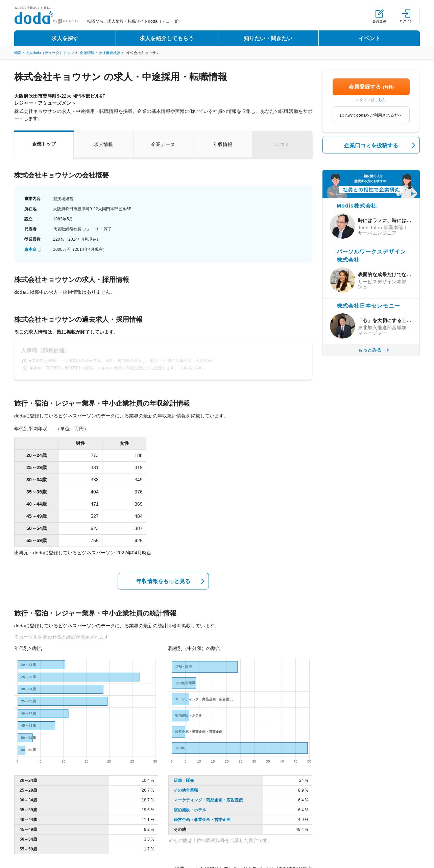Click the 資本金 glossary link
This screenshot has width=434, height=868.
(x=30, y=249)
